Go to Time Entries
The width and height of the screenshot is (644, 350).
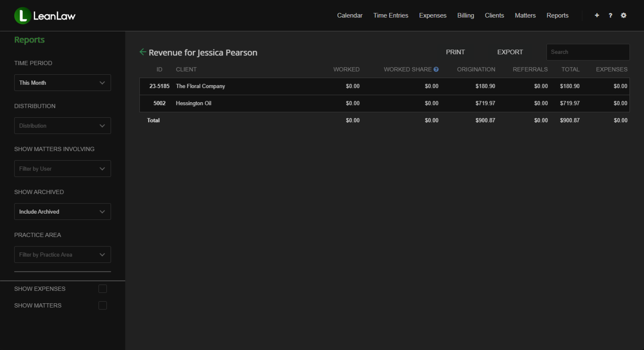click(391, 15)
